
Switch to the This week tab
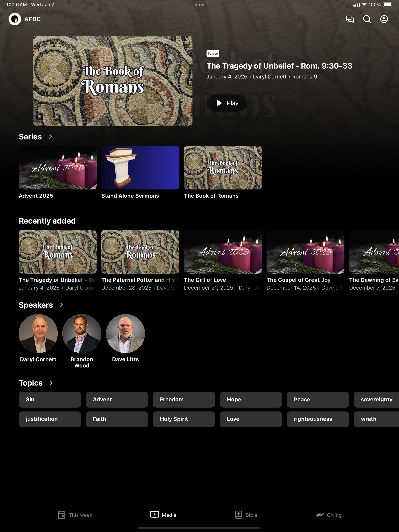75,515
